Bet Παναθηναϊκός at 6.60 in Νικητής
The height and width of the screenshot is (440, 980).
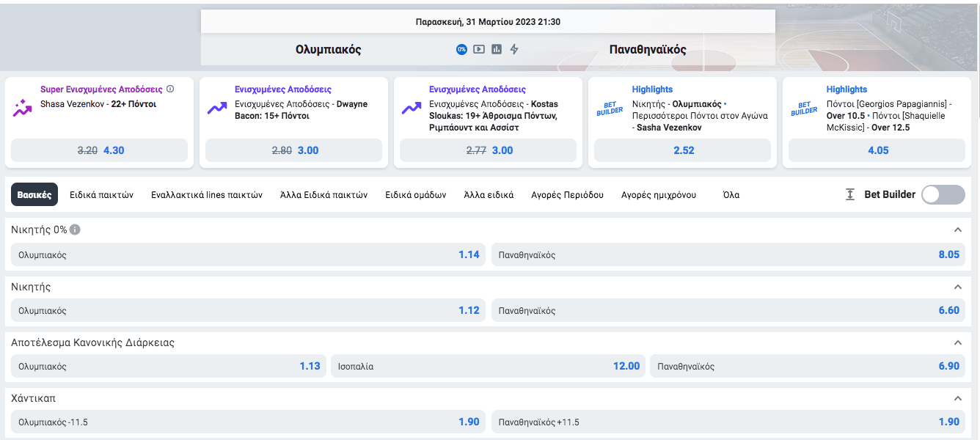point(728,310)
